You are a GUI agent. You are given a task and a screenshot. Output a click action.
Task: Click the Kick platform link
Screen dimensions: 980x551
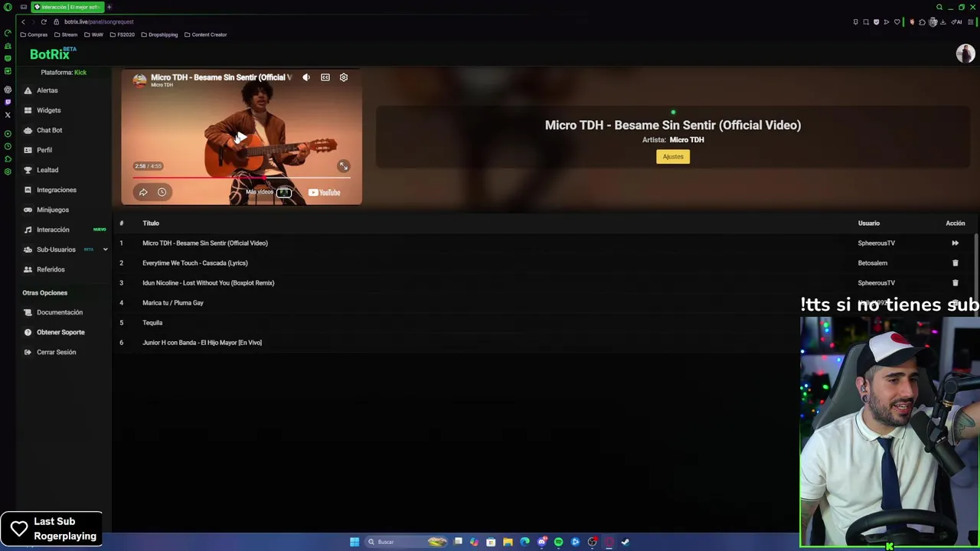tap(80, 72)
